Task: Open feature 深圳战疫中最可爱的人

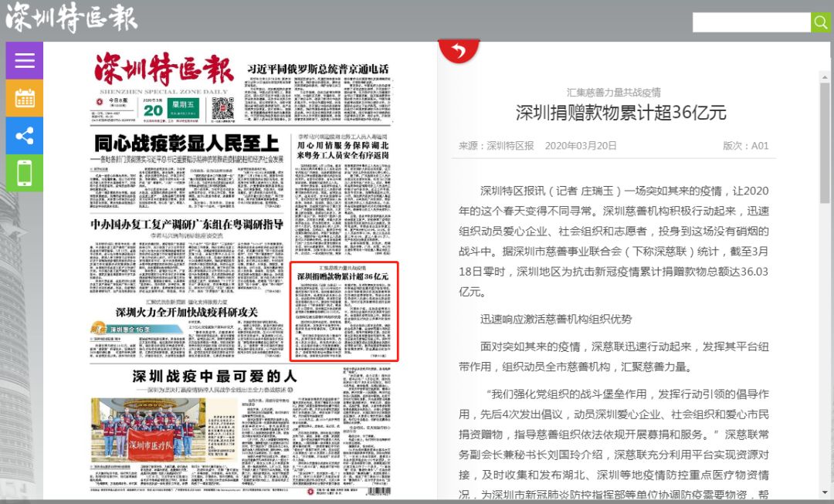Action: 215,377
